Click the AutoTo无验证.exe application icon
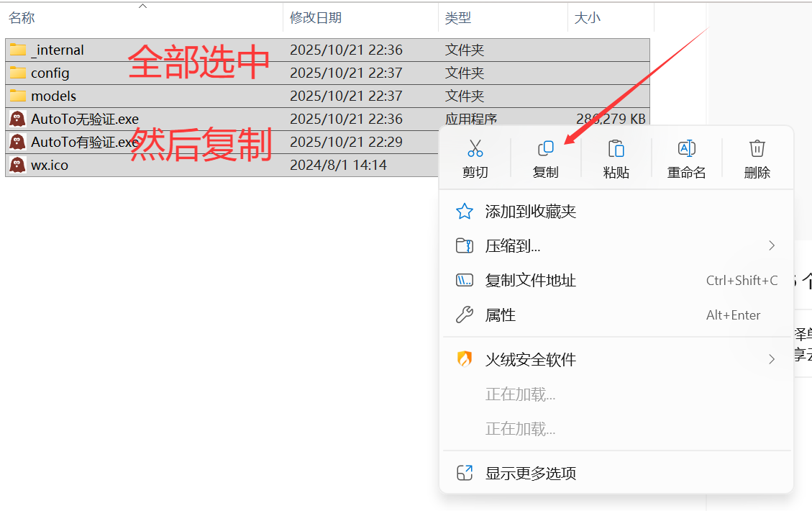812x511 pixels. [18, 119]
